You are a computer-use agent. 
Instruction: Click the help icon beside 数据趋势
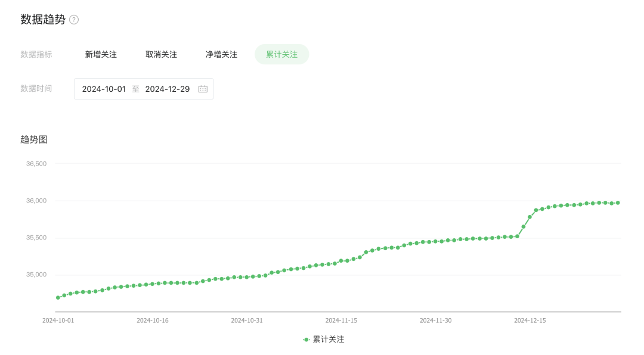(74, 20)
